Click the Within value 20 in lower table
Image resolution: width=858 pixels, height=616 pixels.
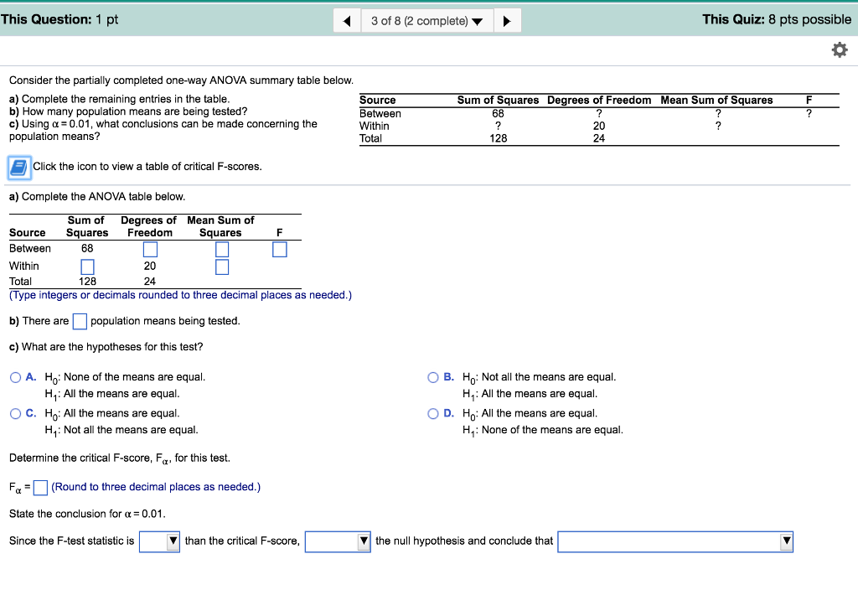coord(150,267)
